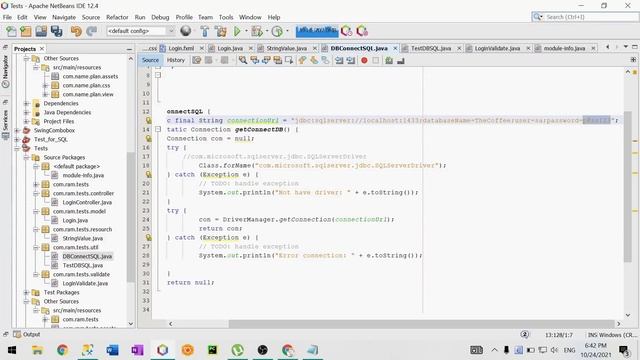This screenshot has height=360, width=640.
Task: Open the Navigate menu
Action: coord(64,17)
